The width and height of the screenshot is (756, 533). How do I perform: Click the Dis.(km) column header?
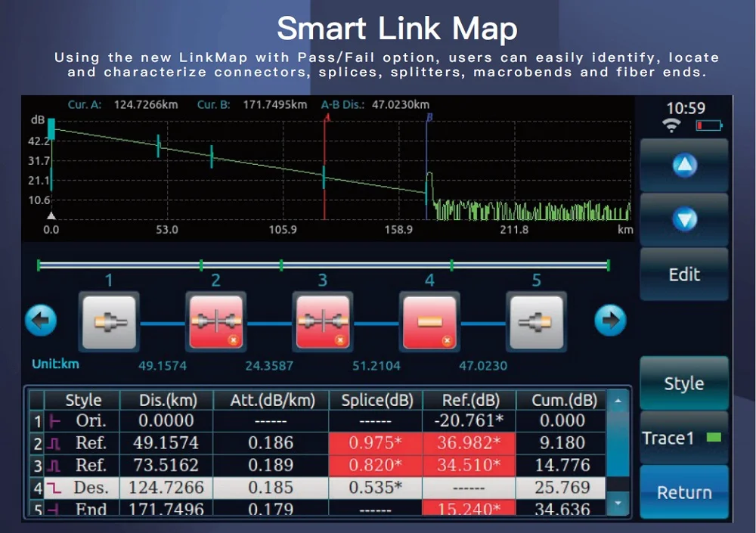click(x=168, y=401)
